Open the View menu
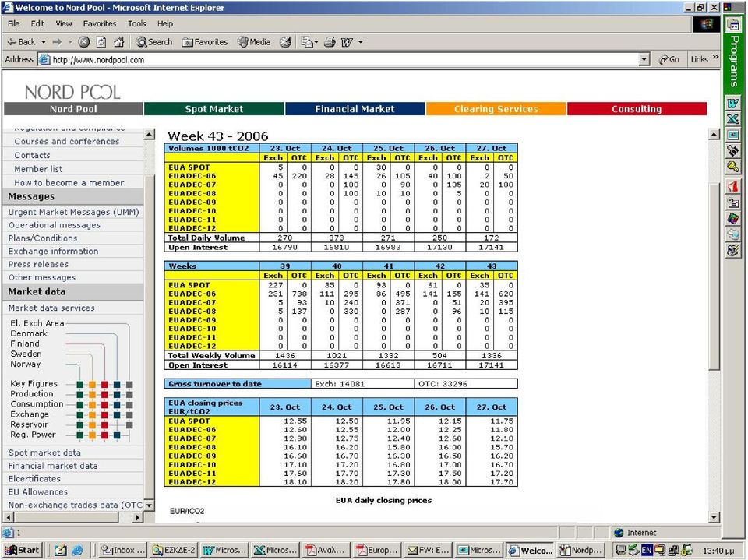This screenshot has width=748, height=560. coord(63,23)
